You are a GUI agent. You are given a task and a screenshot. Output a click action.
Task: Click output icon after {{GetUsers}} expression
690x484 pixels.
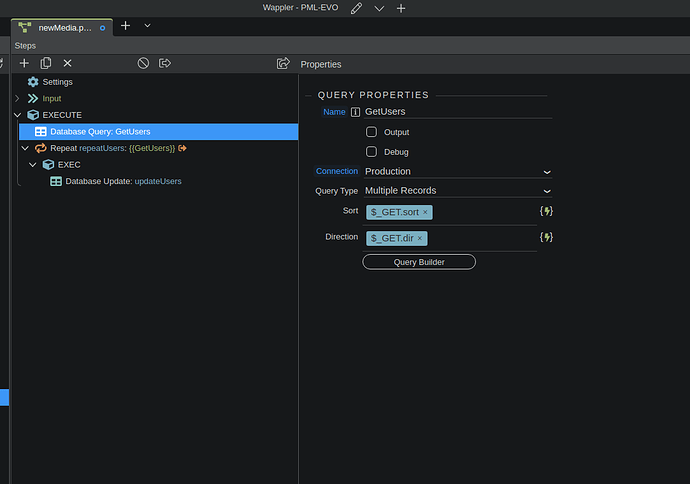(182, 148)
